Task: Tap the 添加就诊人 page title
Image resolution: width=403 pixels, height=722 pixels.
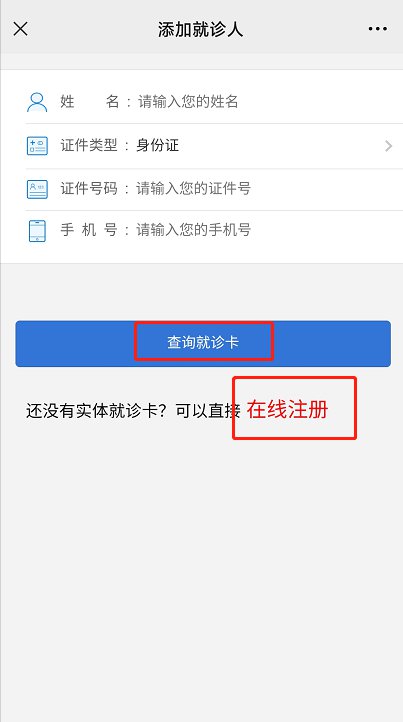Action: tap(200, 29)
